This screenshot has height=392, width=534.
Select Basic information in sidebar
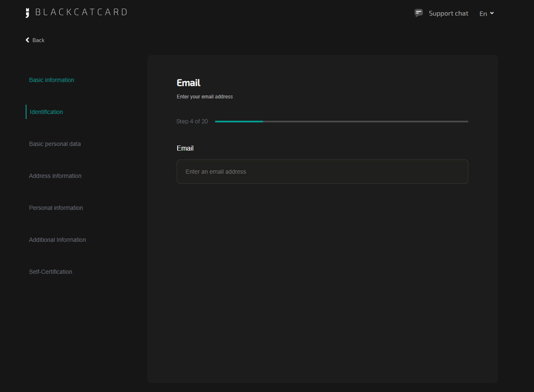[x=51, y=80]
